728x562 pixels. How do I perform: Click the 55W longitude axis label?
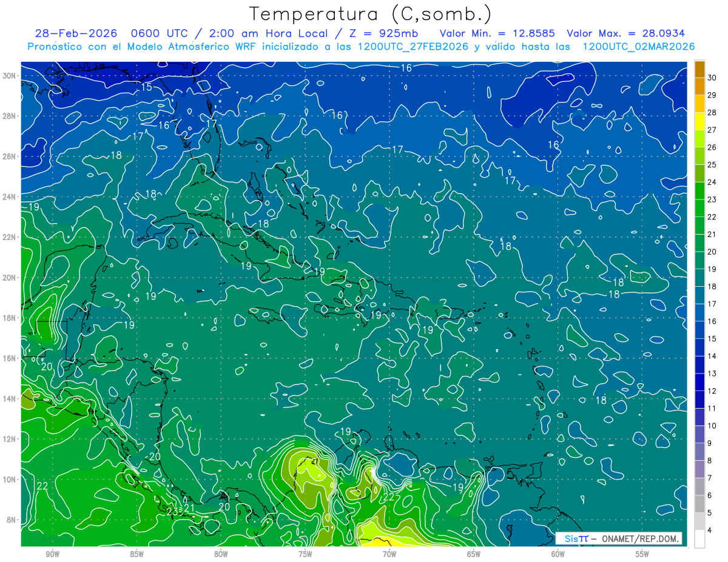[x=642, y=555]
